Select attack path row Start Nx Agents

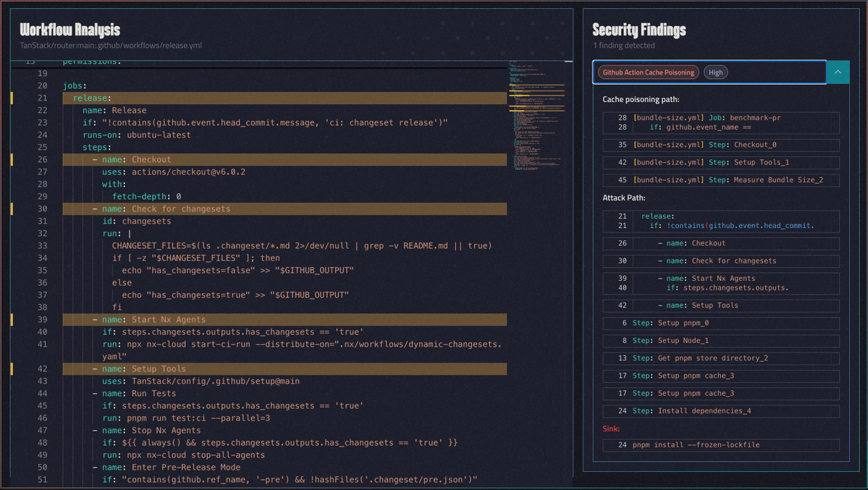721,283
